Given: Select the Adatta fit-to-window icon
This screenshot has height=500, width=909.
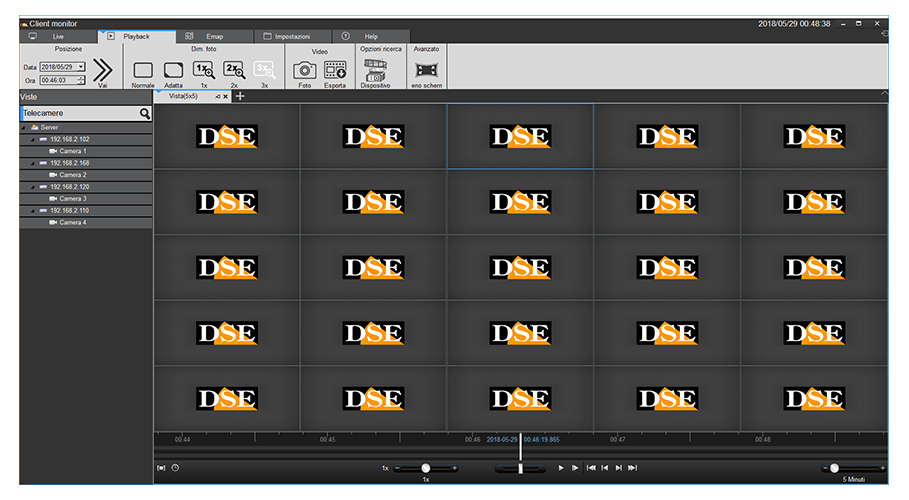Looking at the screenshot, I should 173,70.
